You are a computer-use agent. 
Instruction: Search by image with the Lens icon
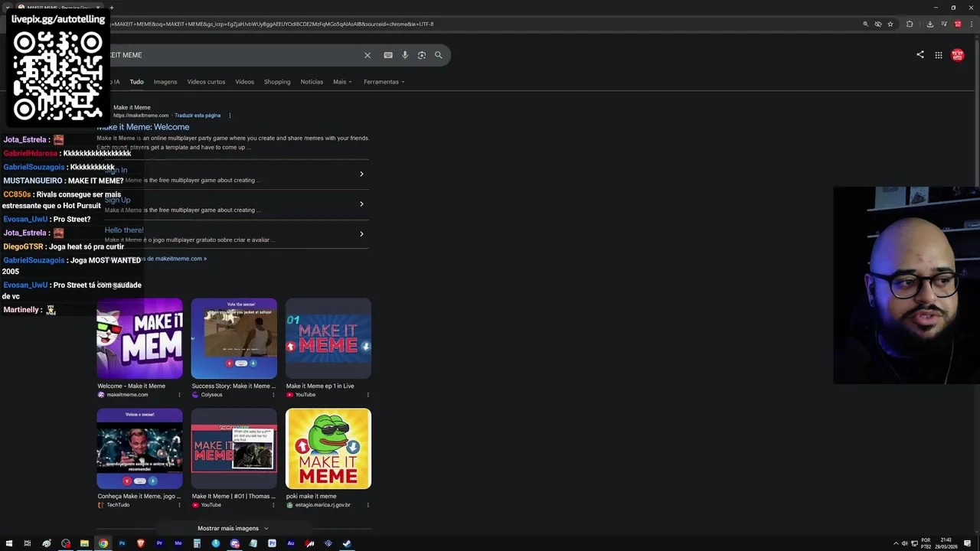click(422, 55)
